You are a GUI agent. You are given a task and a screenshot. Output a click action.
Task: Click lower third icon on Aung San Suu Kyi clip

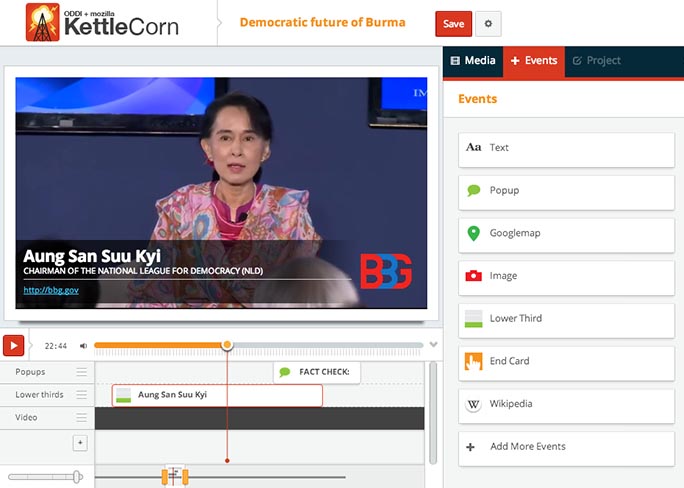[x=123, y=395]
